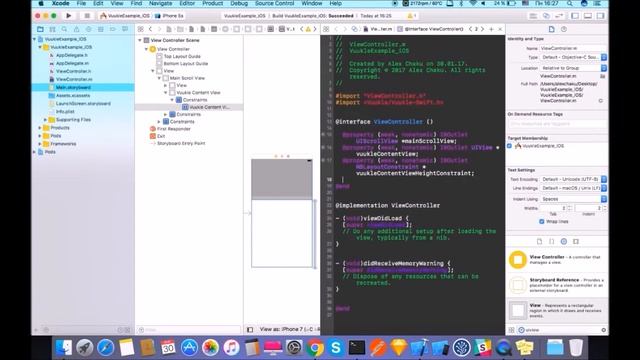The height and width of the screenshot is (360, 640).
Task: Open the Symbol navigator tab
Action: point(52,29)
